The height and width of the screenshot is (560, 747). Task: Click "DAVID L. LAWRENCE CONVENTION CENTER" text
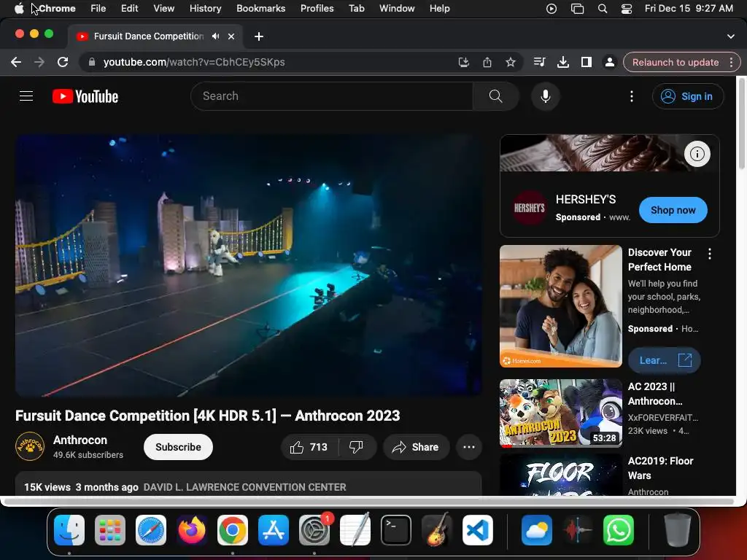245,487
